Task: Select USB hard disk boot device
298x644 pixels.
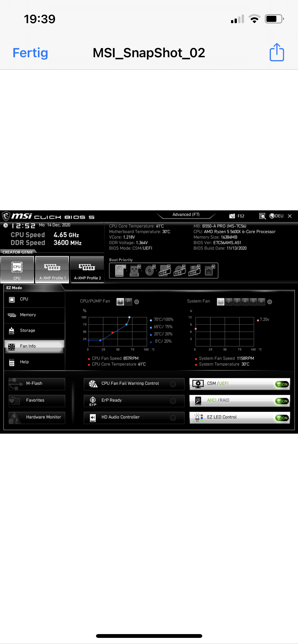Action: [165, 271]
